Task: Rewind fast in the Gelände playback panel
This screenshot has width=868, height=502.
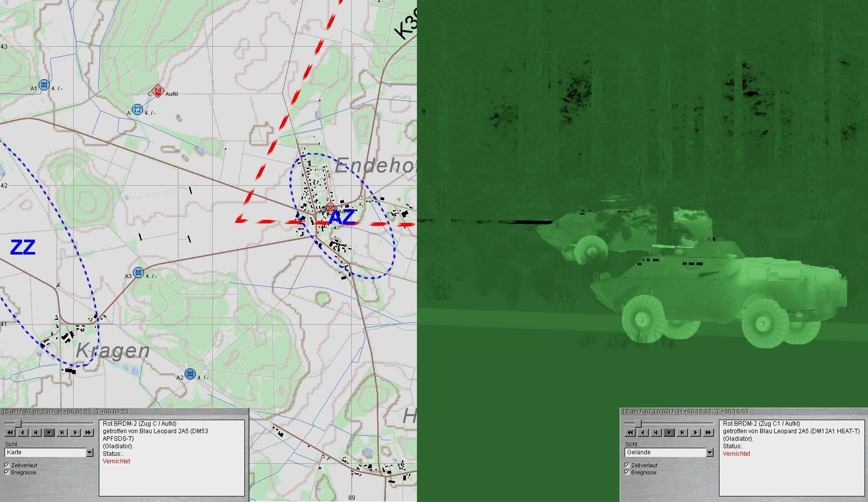Action: point(629,432)
